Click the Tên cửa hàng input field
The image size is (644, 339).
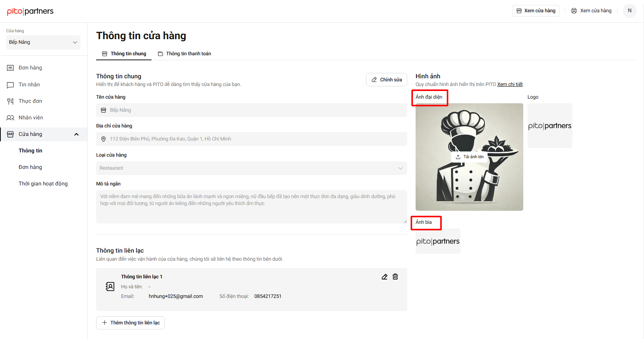click(251, 110)
